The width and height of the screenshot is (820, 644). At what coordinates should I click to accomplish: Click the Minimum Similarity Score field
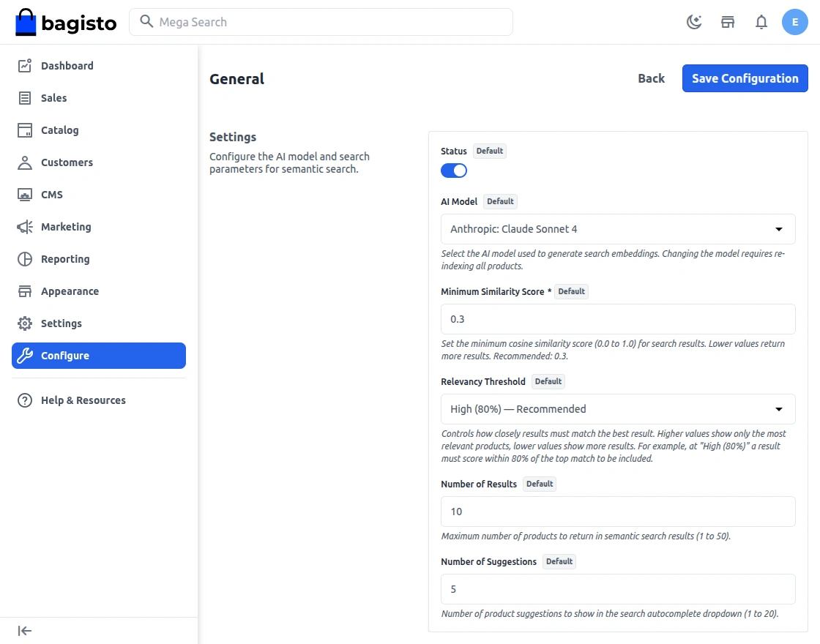pos(618,319)
